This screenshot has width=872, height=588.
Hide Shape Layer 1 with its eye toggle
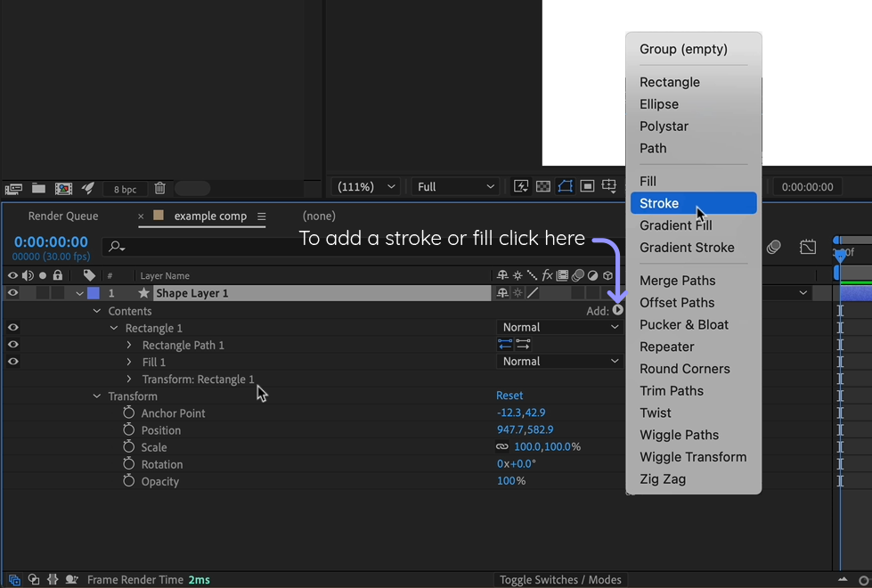click(x=12, y=292)
